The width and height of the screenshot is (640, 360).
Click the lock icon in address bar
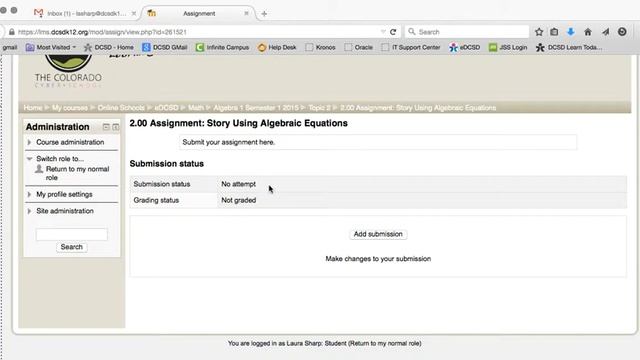point(12,32)
